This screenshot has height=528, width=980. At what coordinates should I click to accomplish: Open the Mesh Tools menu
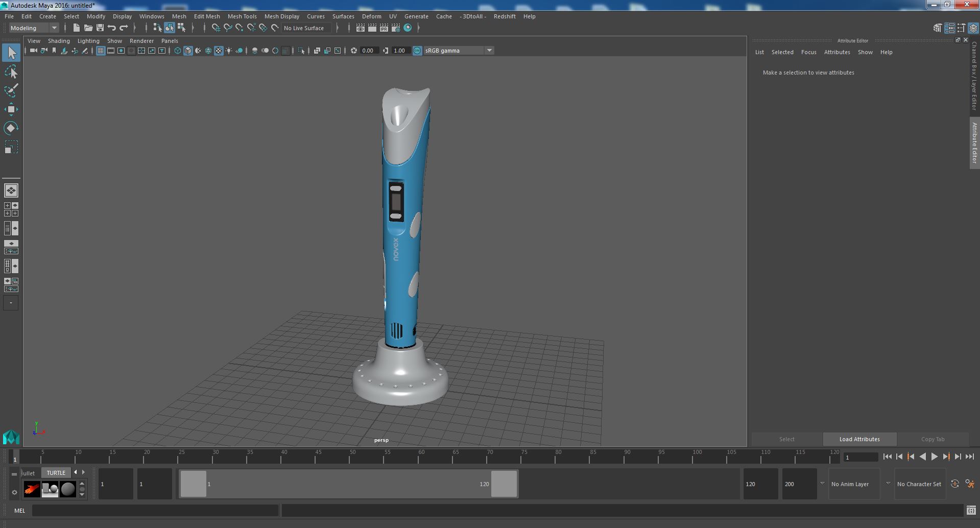242,16
